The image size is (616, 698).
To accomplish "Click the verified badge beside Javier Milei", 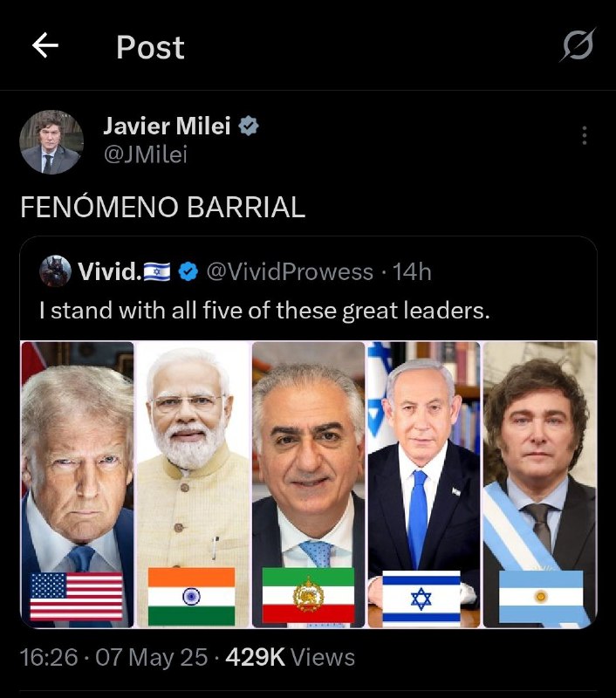I will pos(249,126).
